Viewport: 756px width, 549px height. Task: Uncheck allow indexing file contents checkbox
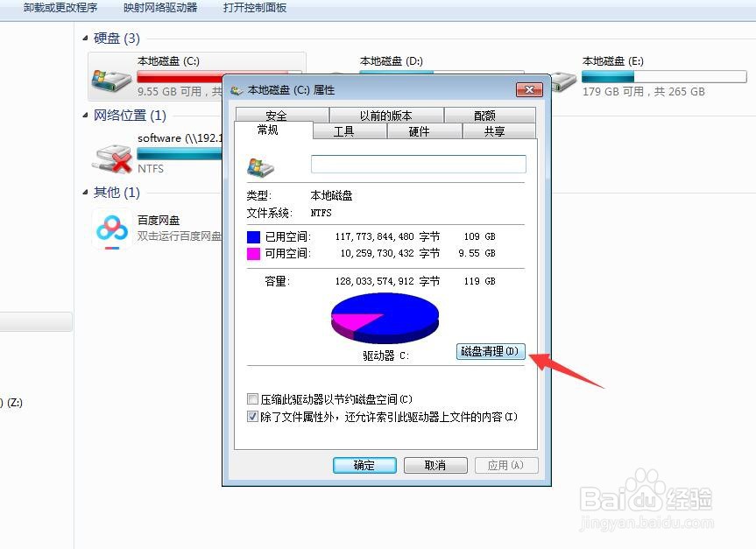[252, 417]
